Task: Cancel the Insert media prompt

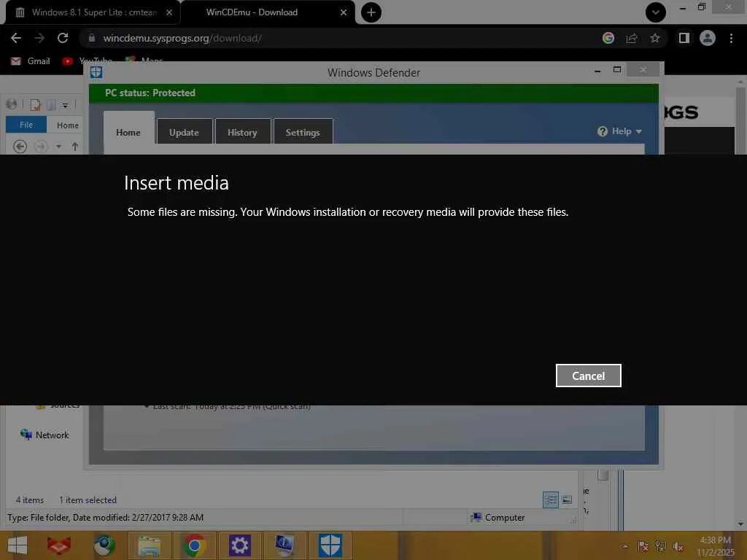Action: [x=589, y=376]
